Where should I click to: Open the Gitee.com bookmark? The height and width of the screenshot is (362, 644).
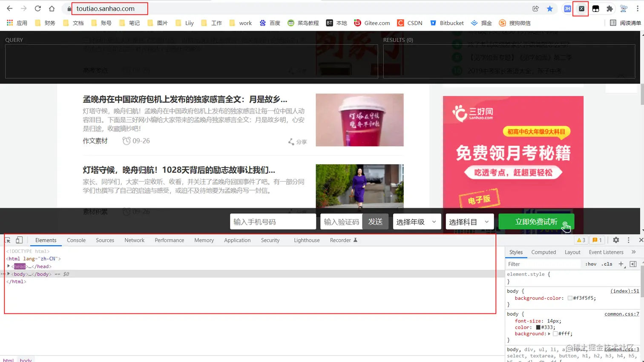(372, 23)
